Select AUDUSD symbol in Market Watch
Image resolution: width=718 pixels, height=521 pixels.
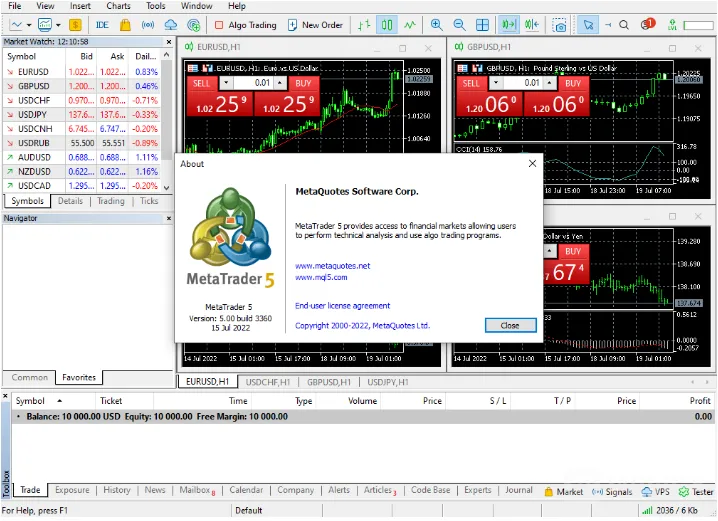point(34,157)
